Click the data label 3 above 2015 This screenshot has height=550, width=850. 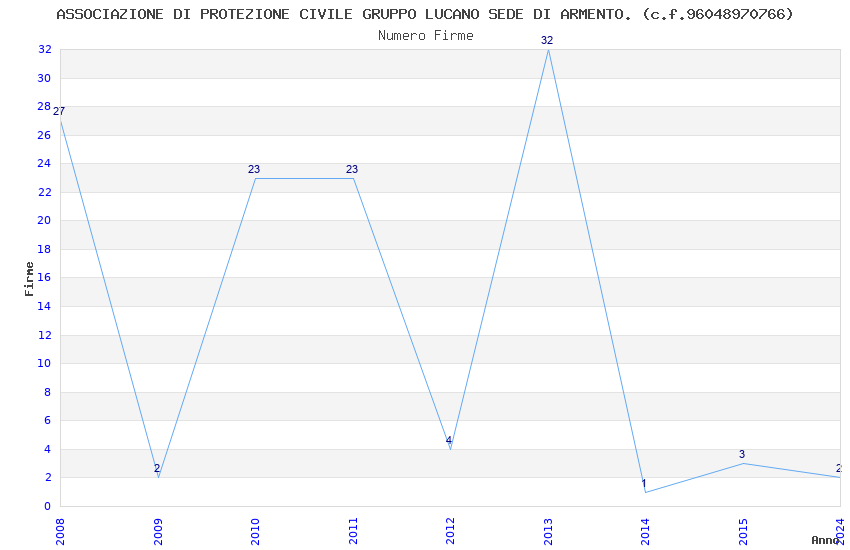click(742, 454)
